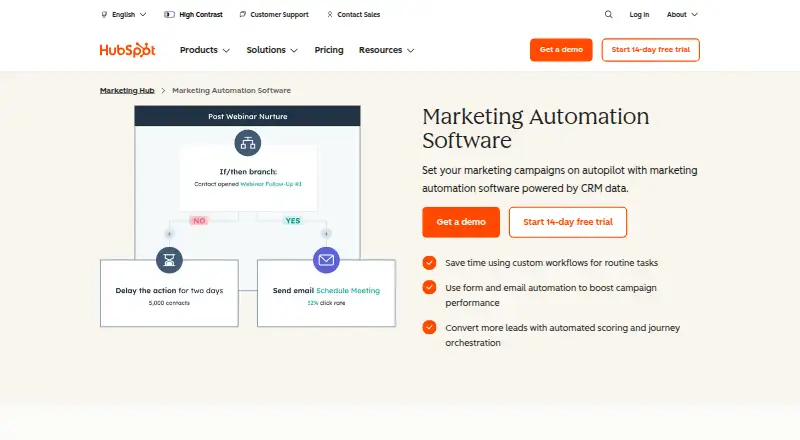The height and width of the screenshot is (440, 800).
Task: Click Get a demo below the headline
Action: [461, 222]
